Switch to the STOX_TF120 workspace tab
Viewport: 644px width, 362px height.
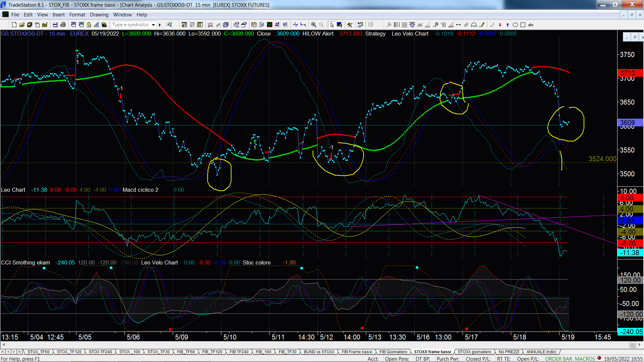coord(69,352)
